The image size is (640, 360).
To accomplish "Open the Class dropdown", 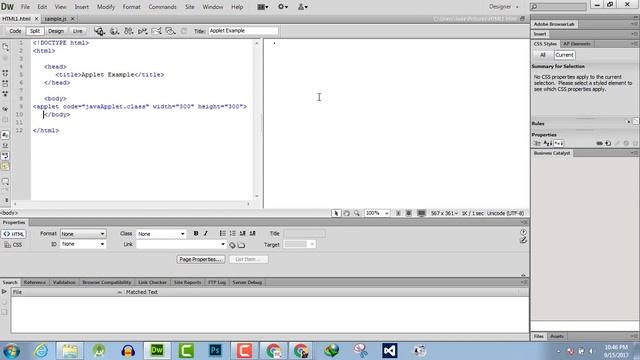I will tap(161, 234).
